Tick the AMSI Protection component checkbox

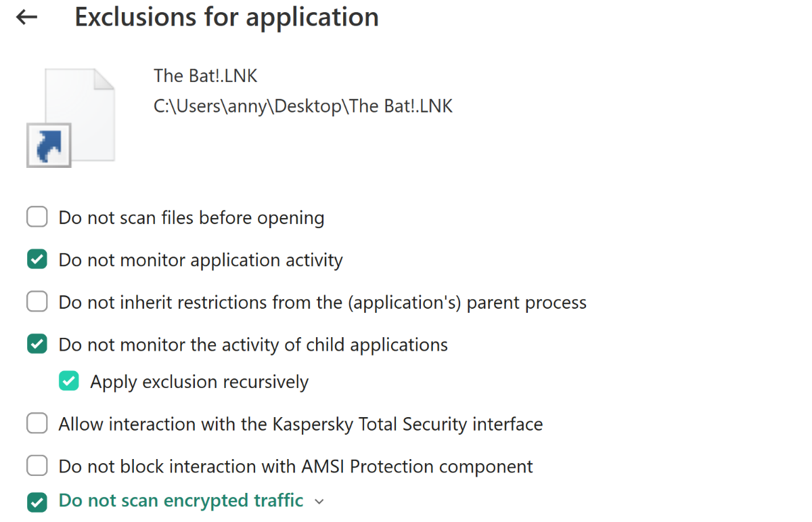coord(37,466)
